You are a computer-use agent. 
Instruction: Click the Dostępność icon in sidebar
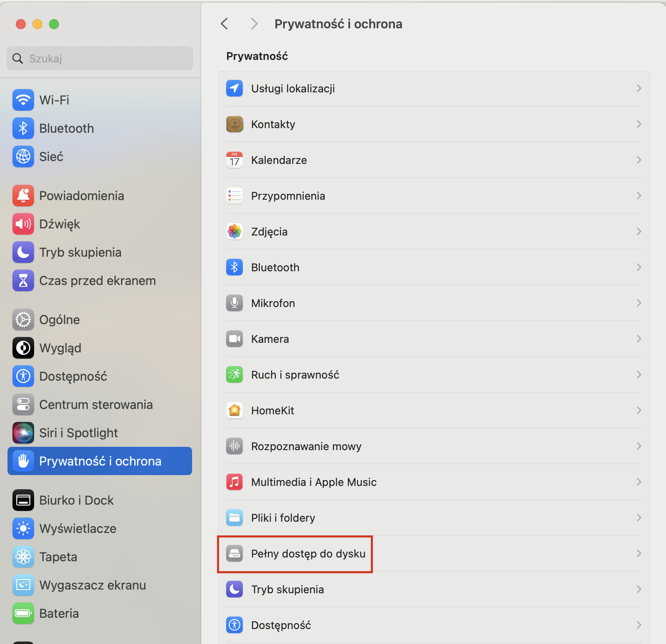[x=23, y=376]
